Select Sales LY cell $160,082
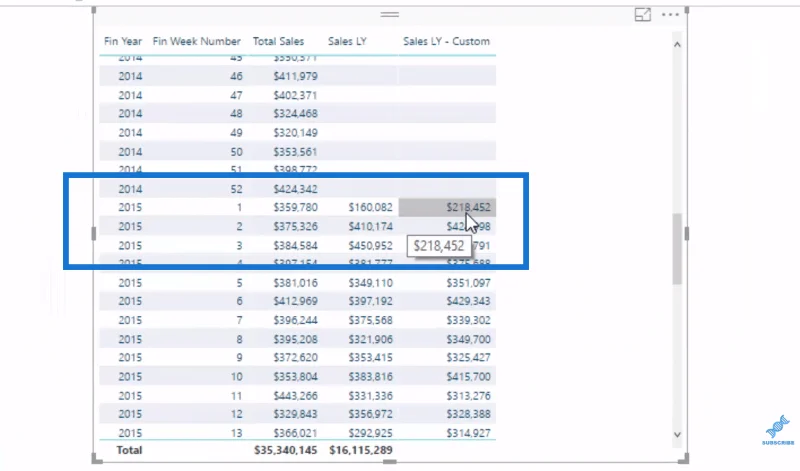800x471 pixels. pyautogui.click(x=370, y=208)
